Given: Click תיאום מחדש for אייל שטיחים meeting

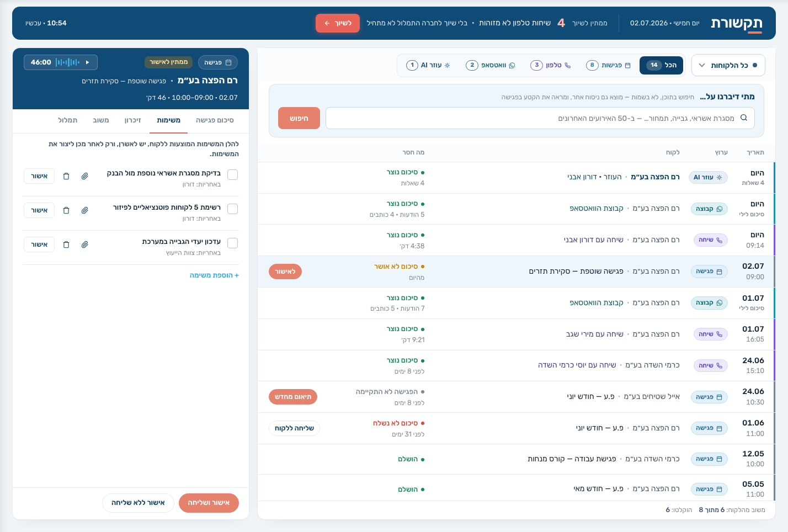Looking at the screenshot, I should coord(293,397).
